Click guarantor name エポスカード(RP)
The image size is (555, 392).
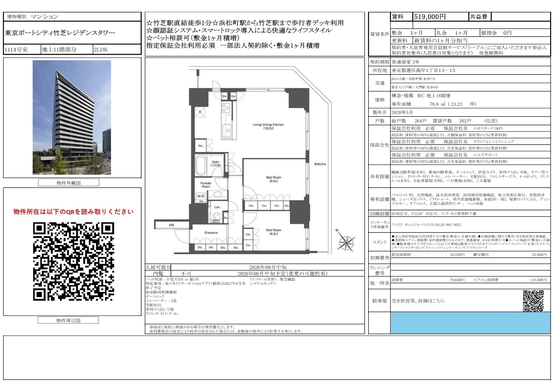pyautogui.click(x=488, y=128)
